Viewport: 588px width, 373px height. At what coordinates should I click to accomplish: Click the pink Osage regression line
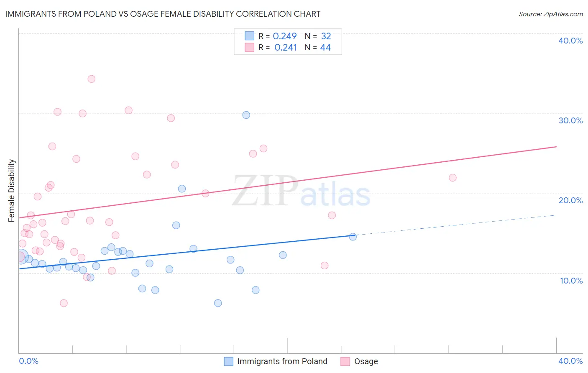(288, 182)
